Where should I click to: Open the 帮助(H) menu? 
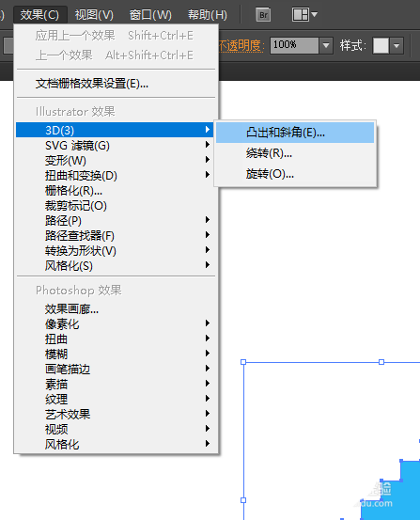tap(208, 15)
